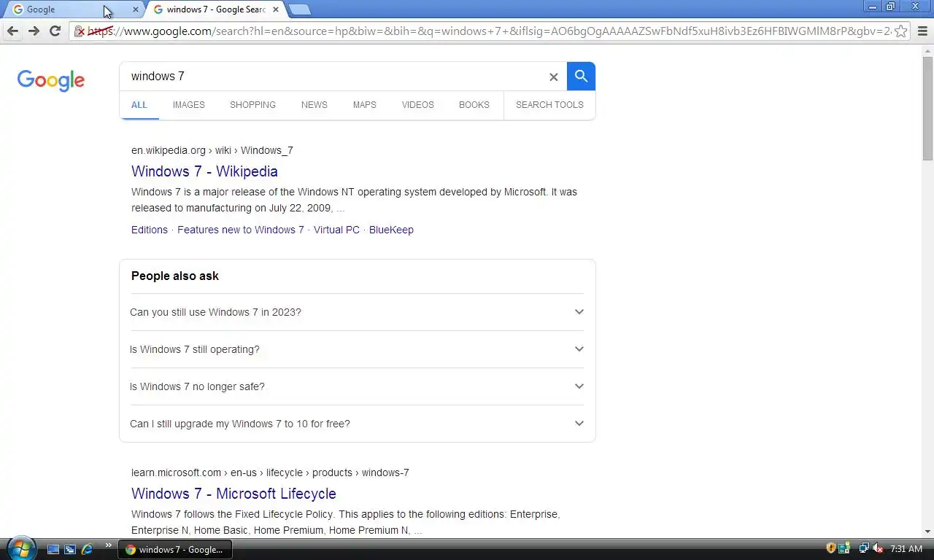Open a new browser tab
Image resolution: width=934 pixels, height=560 pixels.
[299, 9]
